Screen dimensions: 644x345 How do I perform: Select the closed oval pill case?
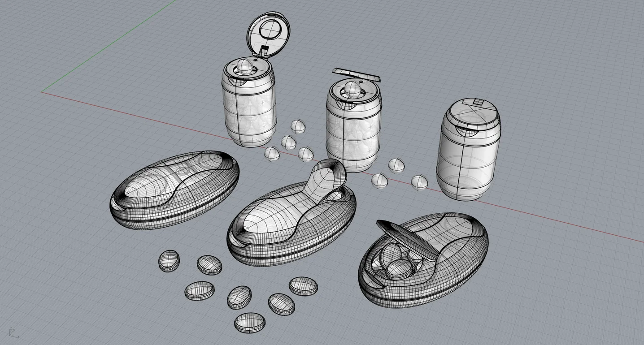click(174, 190)
